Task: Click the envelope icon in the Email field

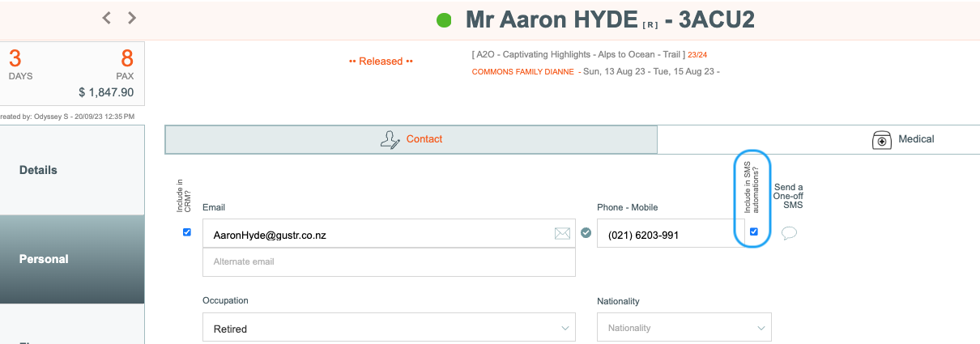Action: 562,234
